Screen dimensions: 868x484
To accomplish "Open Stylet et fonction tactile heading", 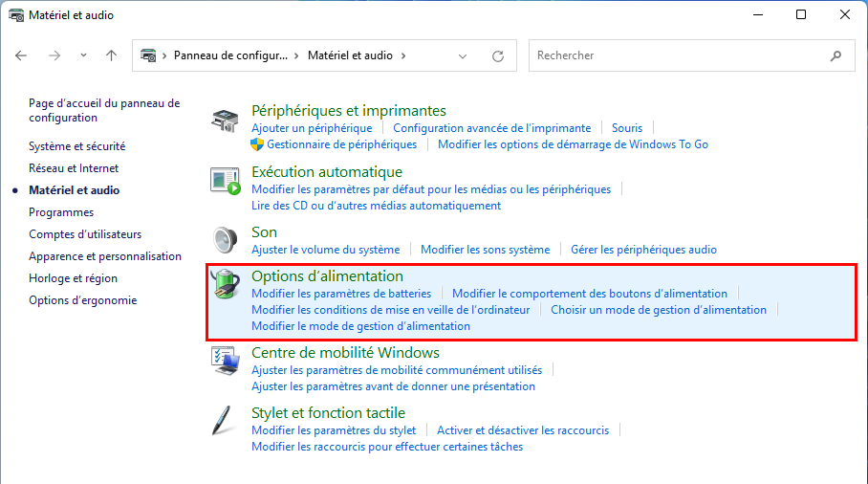I will point(328,413).
